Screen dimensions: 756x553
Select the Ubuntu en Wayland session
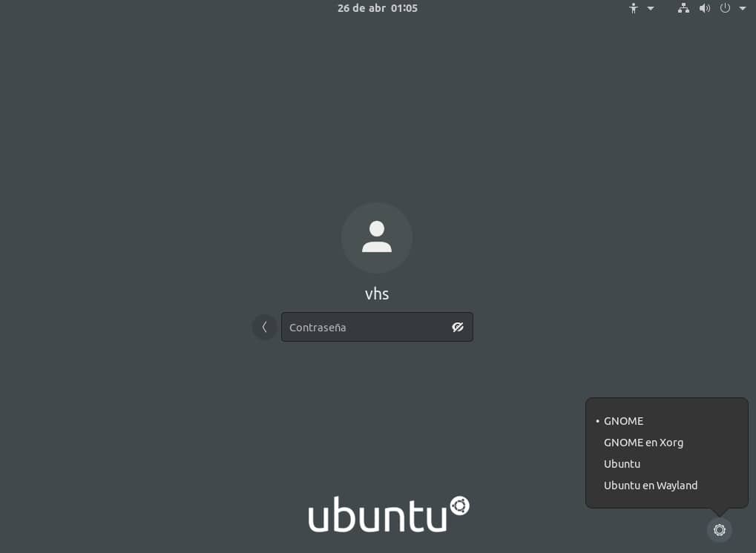[651, 485]
